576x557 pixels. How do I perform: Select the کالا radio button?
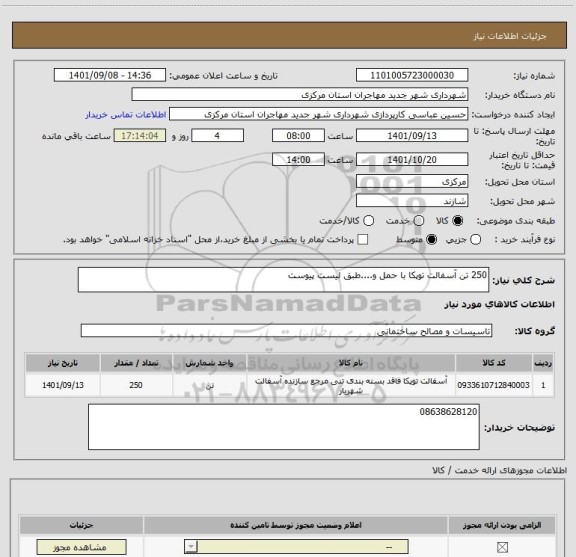click(x=458, y=221)
